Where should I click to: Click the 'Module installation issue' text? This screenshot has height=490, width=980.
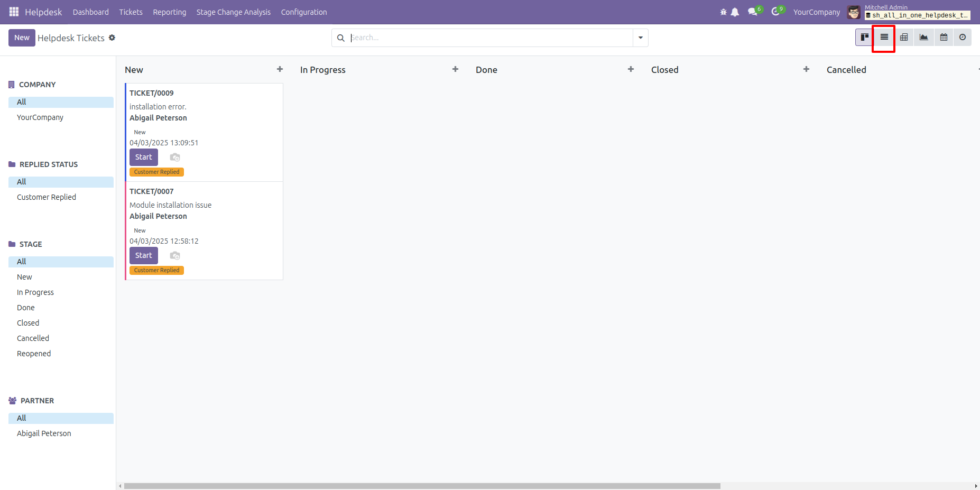[x=170, y=205]
